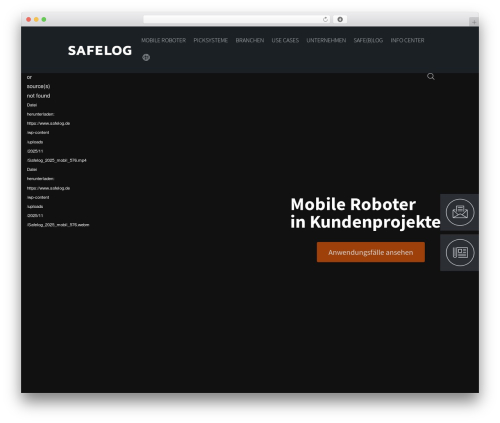Maximize the window with green button
500x423 pixels.
[44, 19]
